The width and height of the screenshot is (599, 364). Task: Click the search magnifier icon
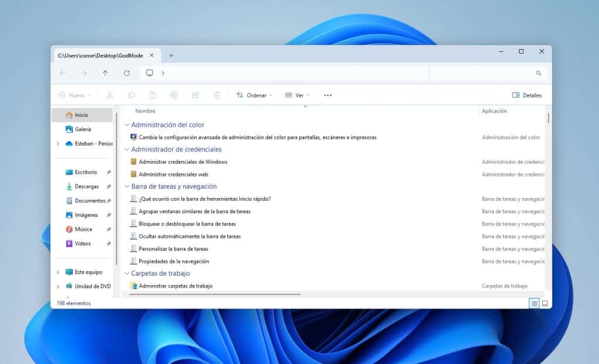click(x=538, y=73)
